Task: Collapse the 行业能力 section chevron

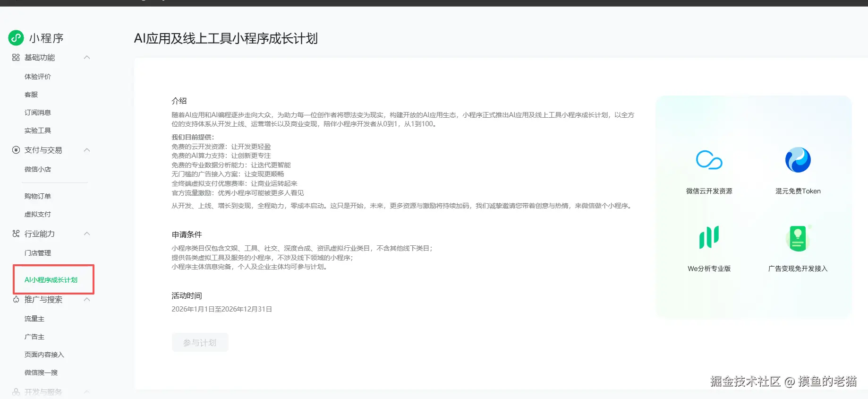Action: point(87,234)
